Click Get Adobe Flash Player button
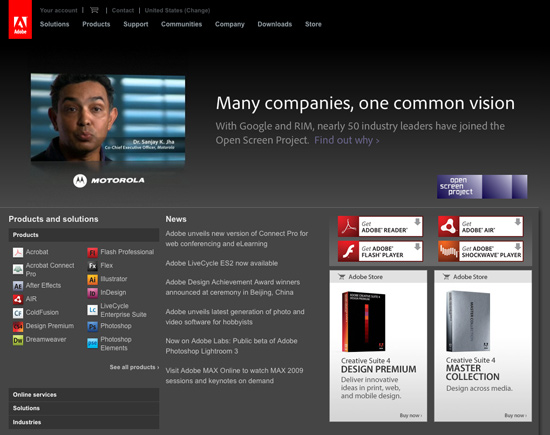The image size is (550, 435). coord(380,252)
